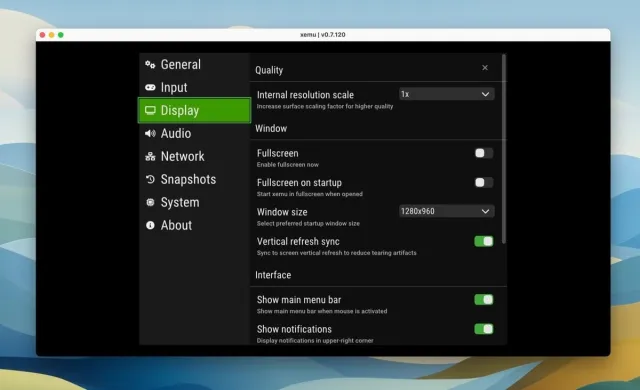Close the settings panel with X
640x390 pixels.
(x=485, y=68)
